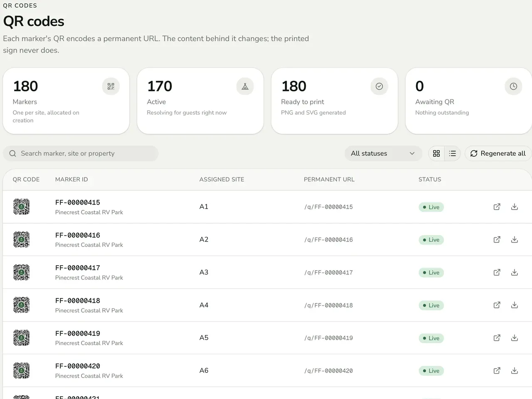Open permanent URL for FF-00000420

click(497, 370)
